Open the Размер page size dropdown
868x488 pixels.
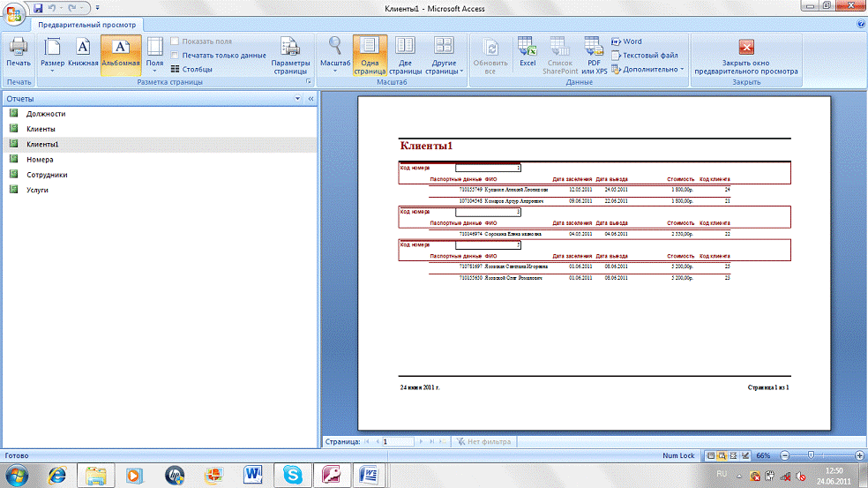pos(53,55)
